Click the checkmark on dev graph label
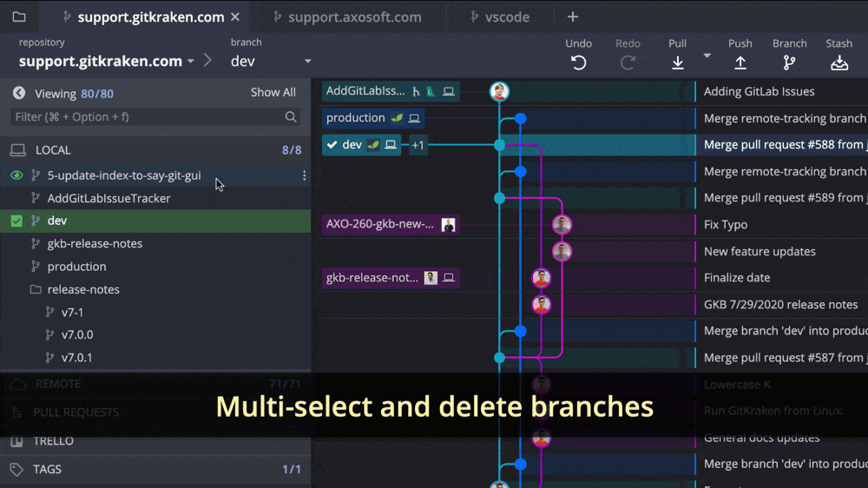The width and height of the screenshot is (868, 488). pos(332,144)
